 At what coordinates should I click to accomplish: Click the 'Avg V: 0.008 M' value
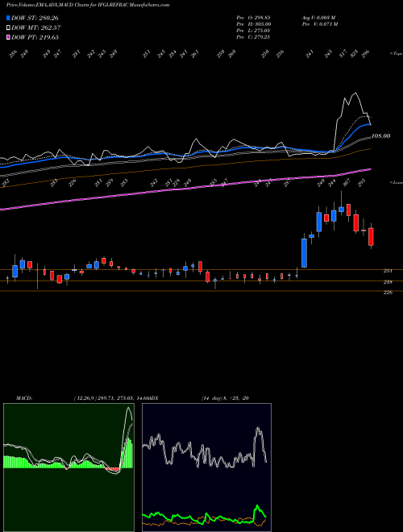point(318,17)
